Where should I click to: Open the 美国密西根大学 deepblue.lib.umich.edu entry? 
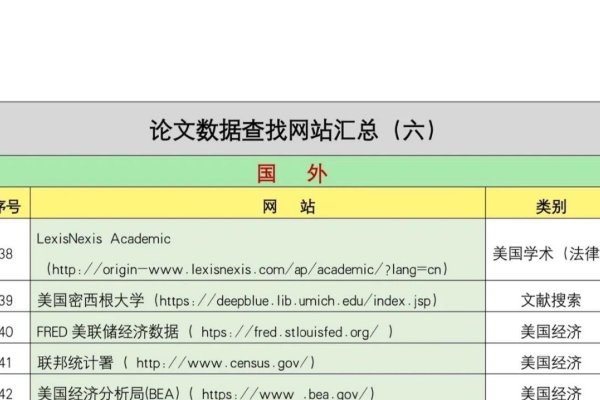tap(237, 301)
